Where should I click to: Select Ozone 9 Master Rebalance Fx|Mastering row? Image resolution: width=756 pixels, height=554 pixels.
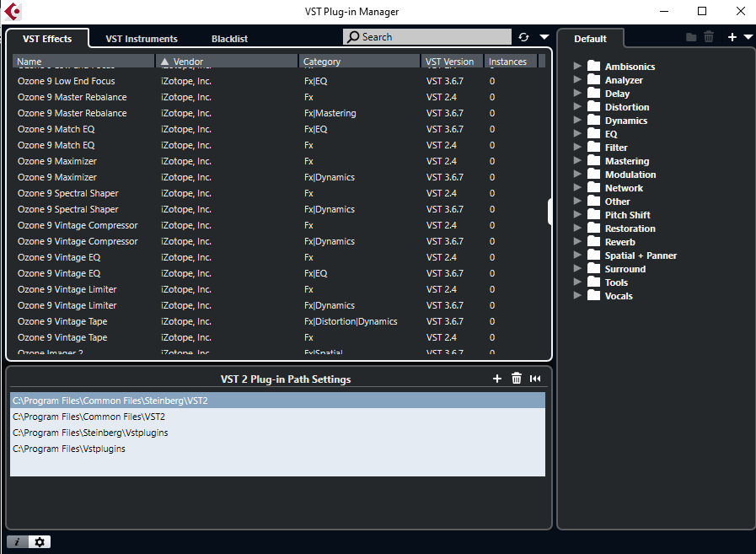[278, 113]
